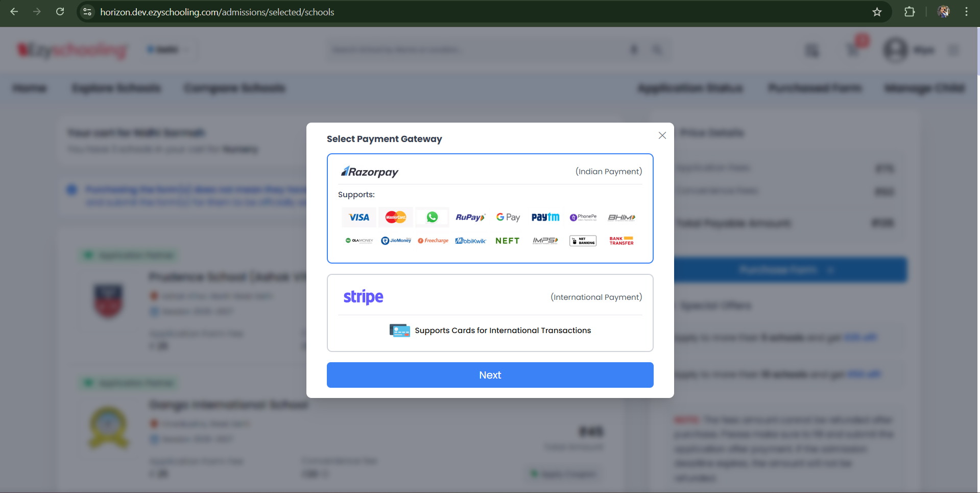This screenshot has width=980, height=493.
Task: Click the Freecharge icon
Action: coord(433,241)
